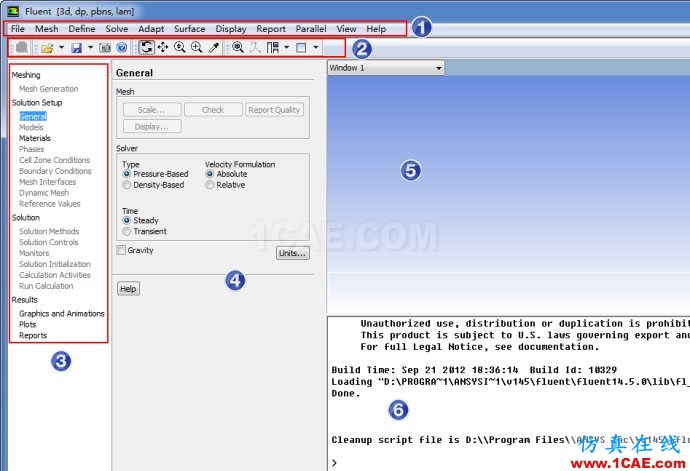The width and height of the screenshot is (690, 471).
Task: Open the Adapt menu
Action: 151,29
